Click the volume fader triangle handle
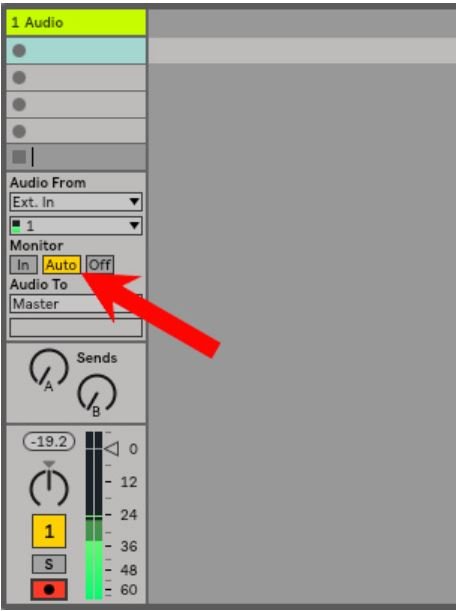The height and width of the screenshot is (611, 456). [112, 449]
